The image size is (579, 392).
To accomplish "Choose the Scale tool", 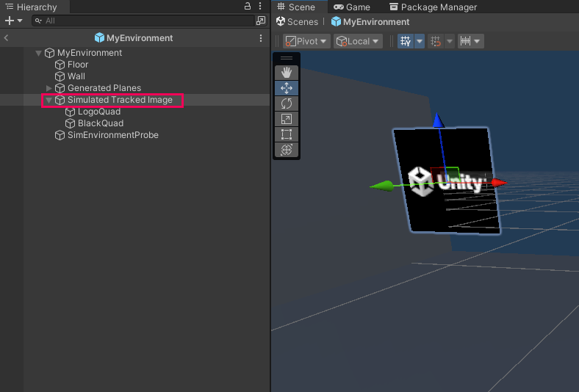I will tap(287, 119).
